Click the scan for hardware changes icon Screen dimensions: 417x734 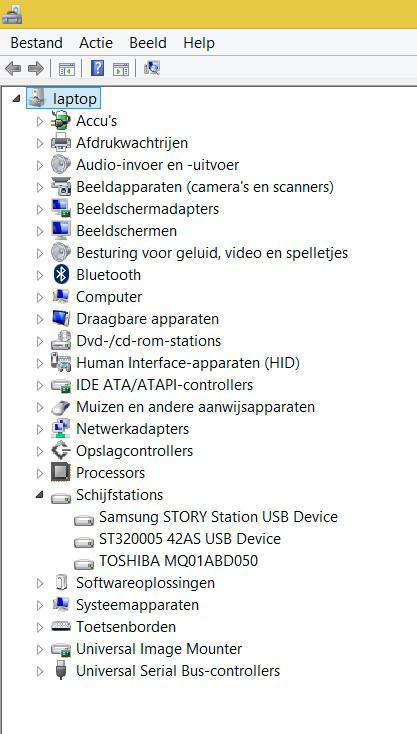(152, 69)
